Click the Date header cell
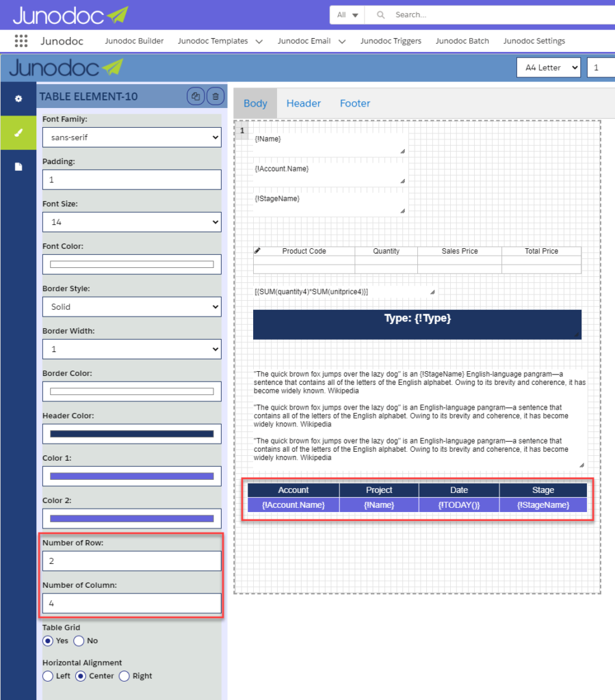Image resolution: width=615 pixels, height=700 pixels. click(x=458, y=489)
